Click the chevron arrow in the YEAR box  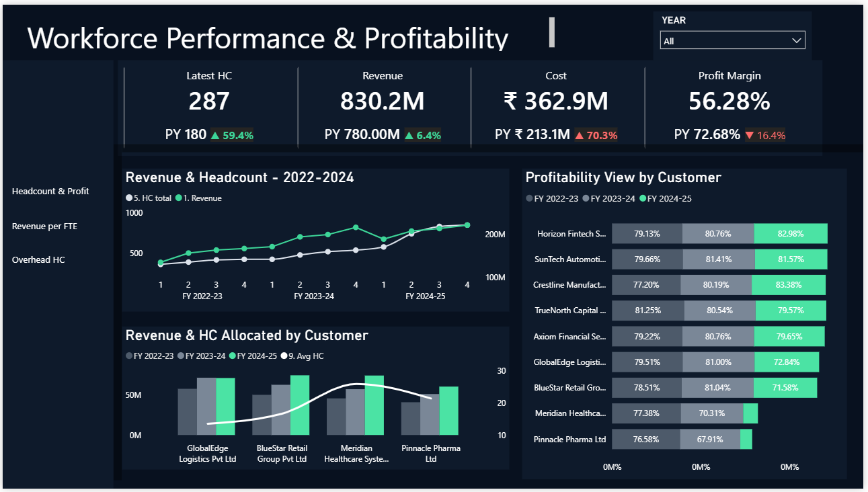[797, 41]
